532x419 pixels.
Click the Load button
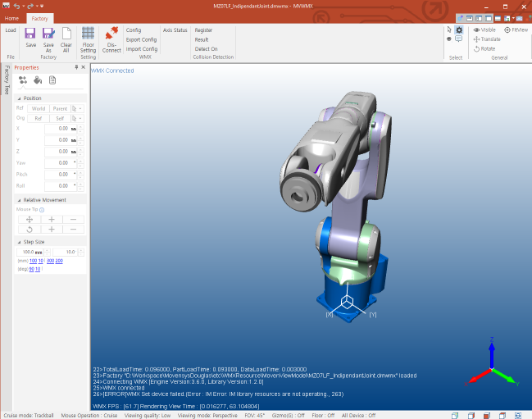pos(11,30)
